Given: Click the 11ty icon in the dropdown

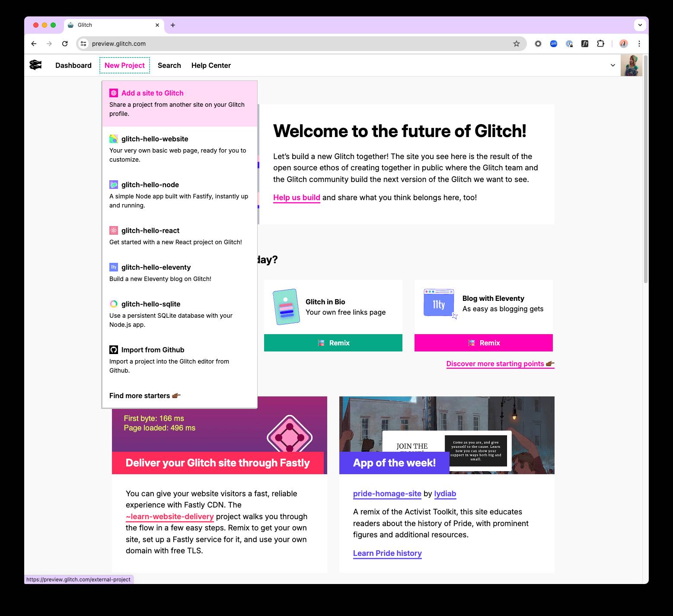Looking at the screenshot, I should click(114, 267).
